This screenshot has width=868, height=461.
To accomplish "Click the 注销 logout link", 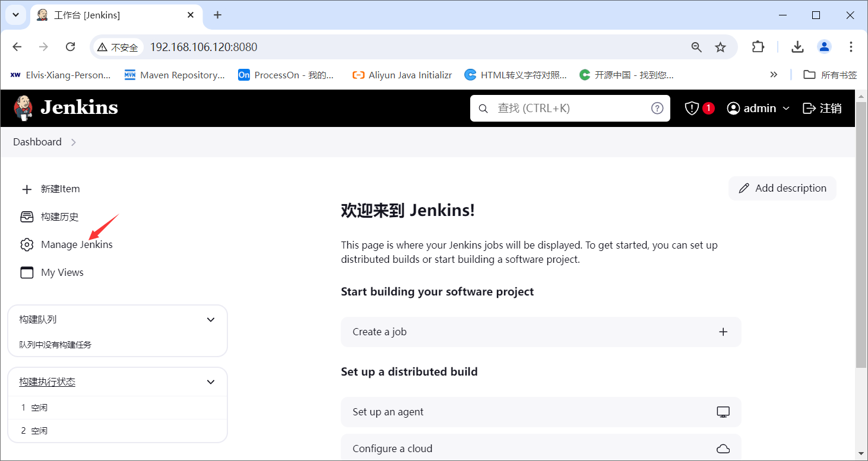I will coord(822,108).
